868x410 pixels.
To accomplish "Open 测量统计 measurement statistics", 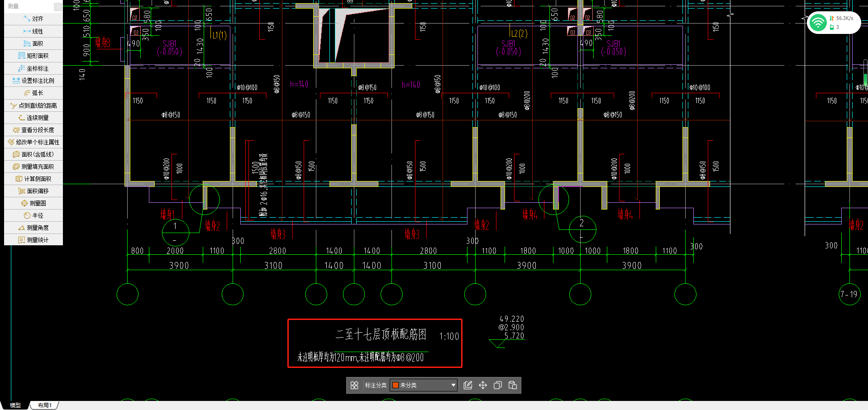I will pyautogui.click(x=33, y=240).
